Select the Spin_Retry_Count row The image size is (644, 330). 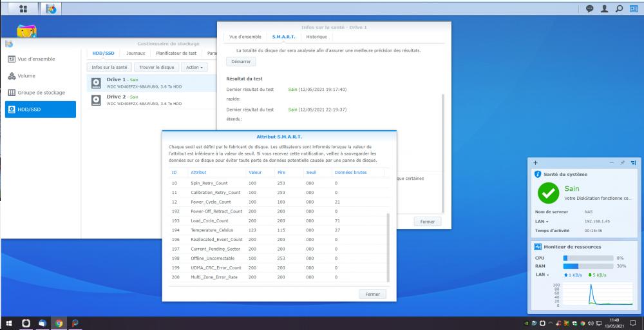[277, 183]
